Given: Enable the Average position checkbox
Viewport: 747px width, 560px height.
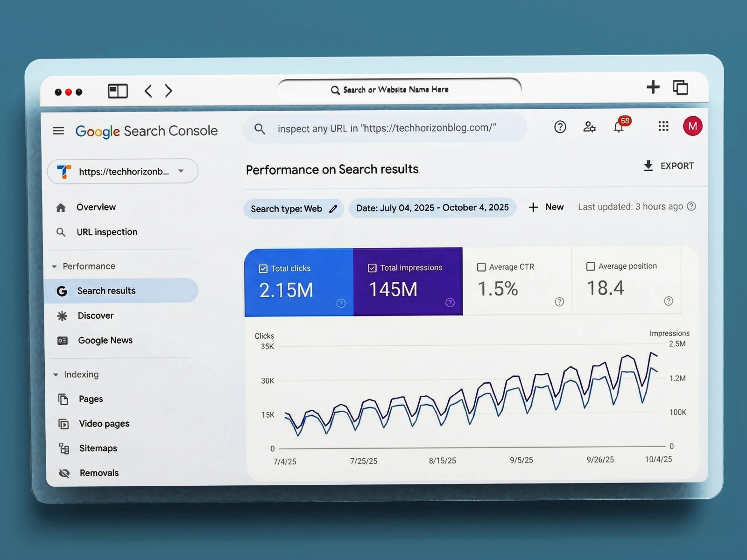Looking at the screenshot, I should [x=591, y=266].
